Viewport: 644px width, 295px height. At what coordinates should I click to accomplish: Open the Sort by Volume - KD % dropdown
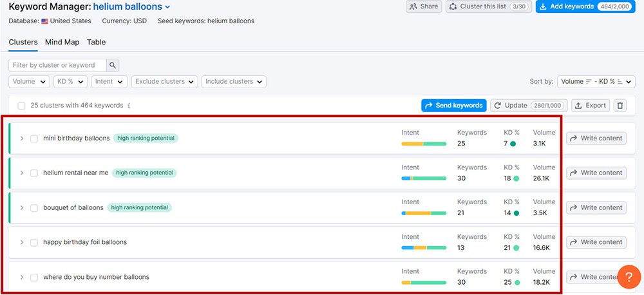point(596,82)
